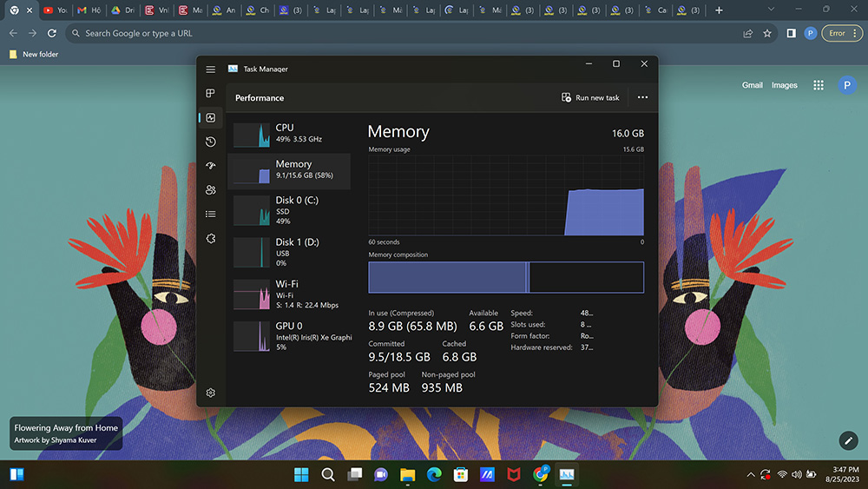Select Memory performance item
The height and width of the screenshot is (489, 868).
tap(289, 171)
